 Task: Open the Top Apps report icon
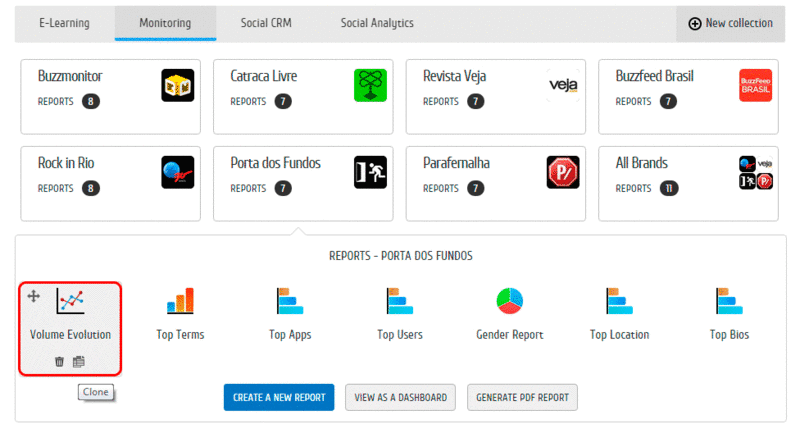pyautogui.click(x=291, y=300)
